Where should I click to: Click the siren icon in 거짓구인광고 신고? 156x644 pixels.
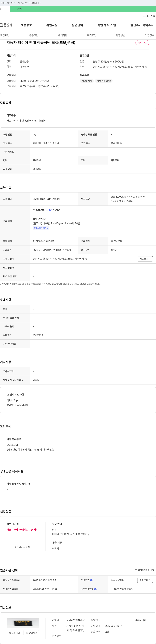click(136, 570)
